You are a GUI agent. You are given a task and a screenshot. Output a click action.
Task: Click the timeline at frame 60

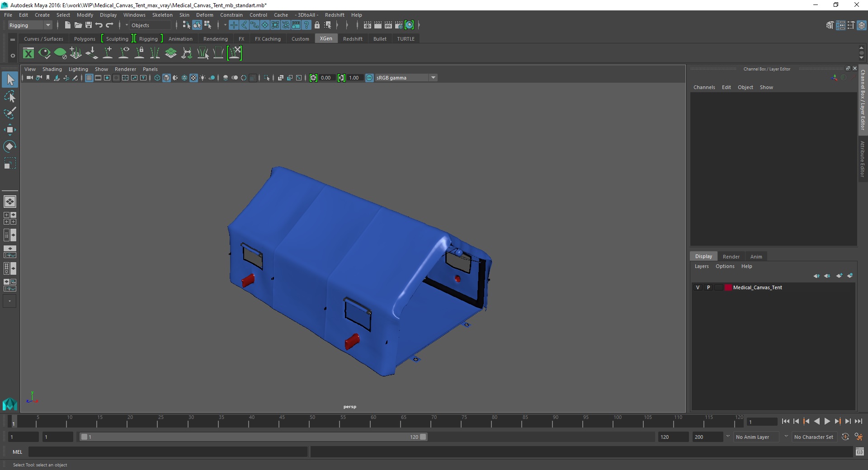[x=373, y=421]
